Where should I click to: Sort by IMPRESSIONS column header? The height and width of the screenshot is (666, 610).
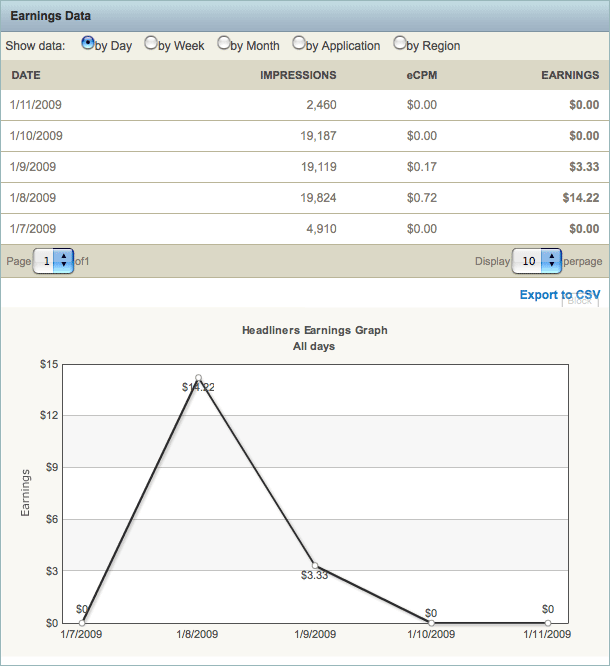pyautogui.click(x=298, y=75)
